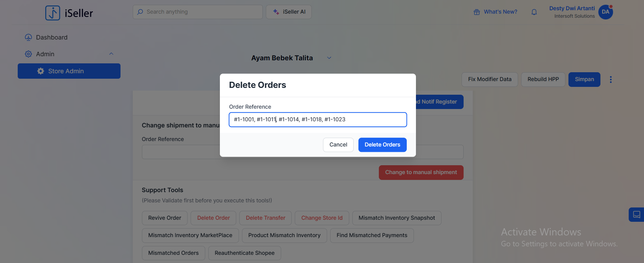Viewport: 644px width, 263px height.
Task: Confirm with the Delete Orders button
Action: (x=382, y=145)
